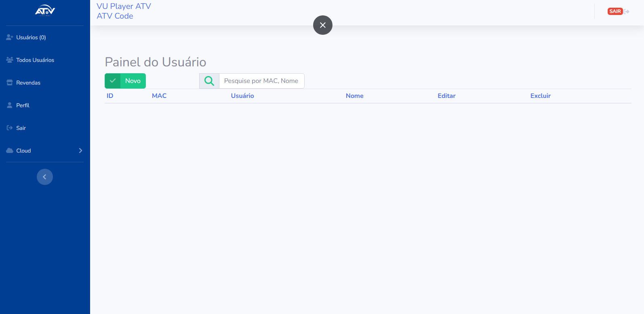
Task: Click the ATV logo in sidebar
Action: 45,11
